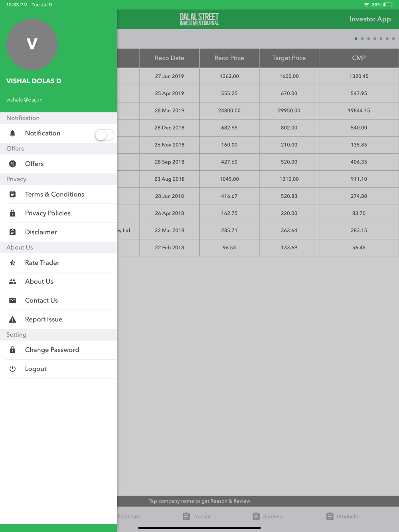The image size is (399, 532).
Task: Click the Rate Trader star icon
Action: [x=13, y=263]
